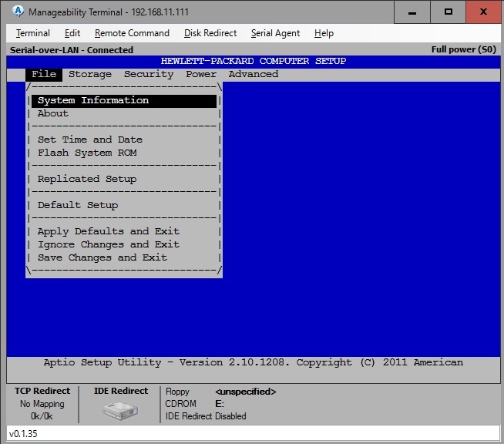Select System Information entry
Image resolution: width=504 pixels, height=444 pixels.
tap(124, 101)
